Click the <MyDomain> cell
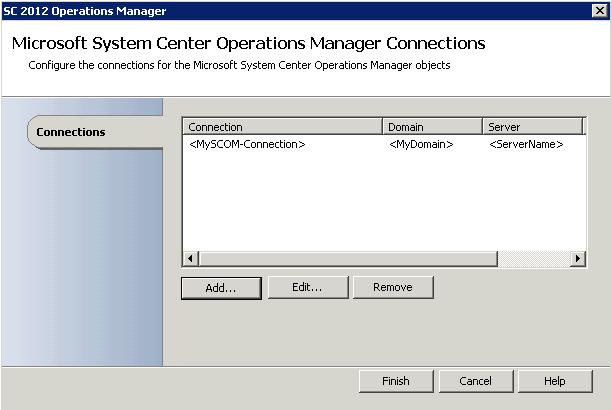 click(x=421, y=145)
